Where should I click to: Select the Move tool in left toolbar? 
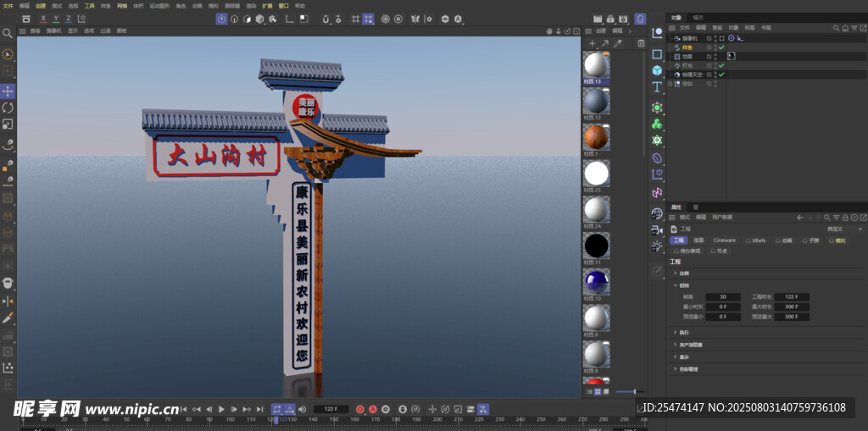click(8, 91)
